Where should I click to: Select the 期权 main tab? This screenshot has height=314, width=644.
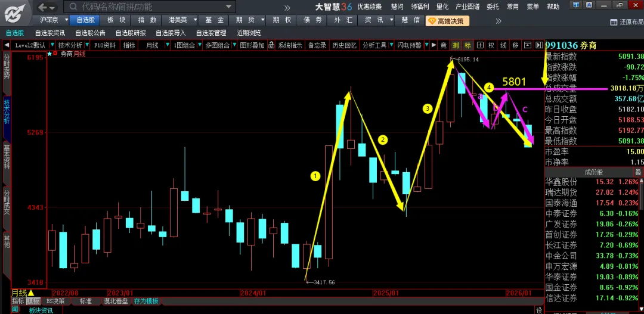point(281,20)
